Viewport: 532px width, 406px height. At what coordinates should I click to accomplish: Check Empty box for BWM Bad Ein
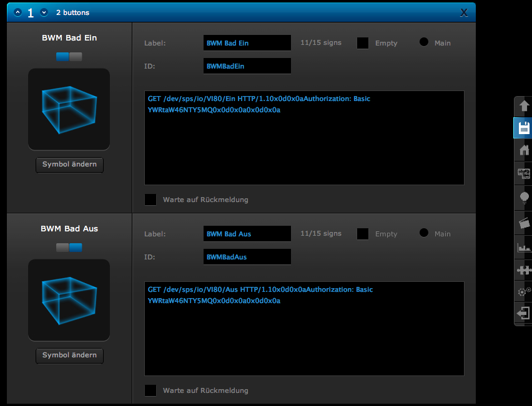point(363,43)
